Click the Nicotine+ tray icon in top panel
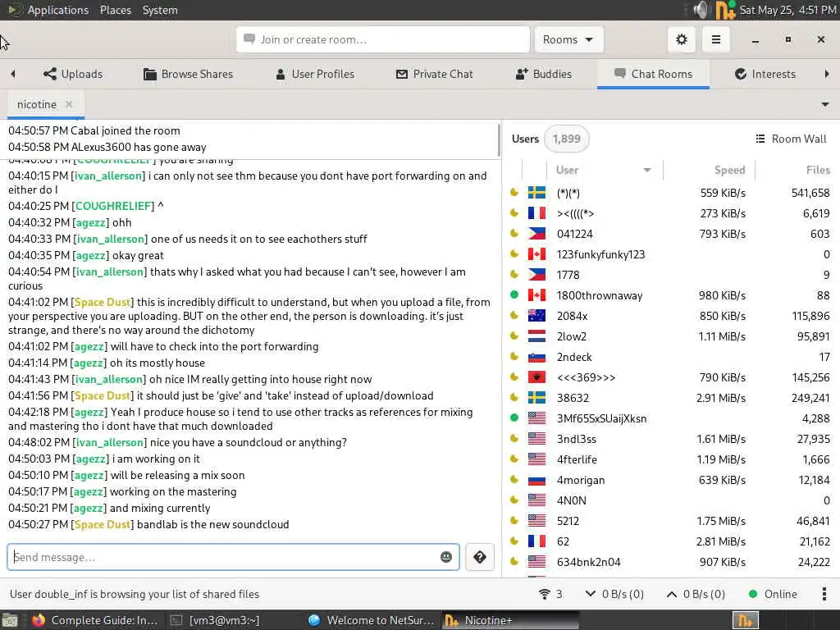 tap(725, 10)
